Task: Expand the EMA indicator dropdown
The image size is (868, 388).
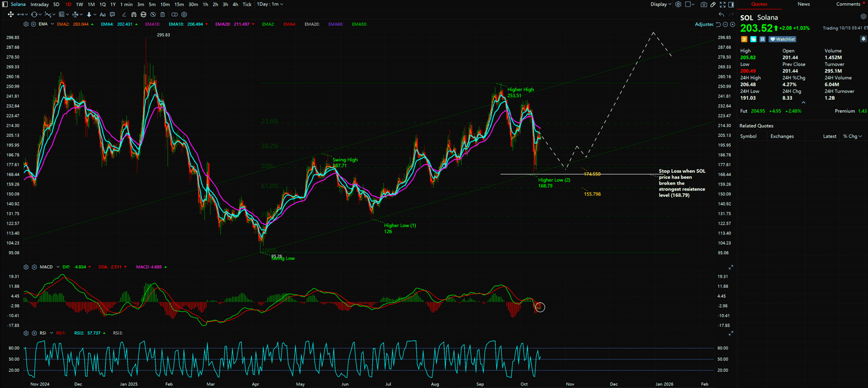Action: (52, 24)
